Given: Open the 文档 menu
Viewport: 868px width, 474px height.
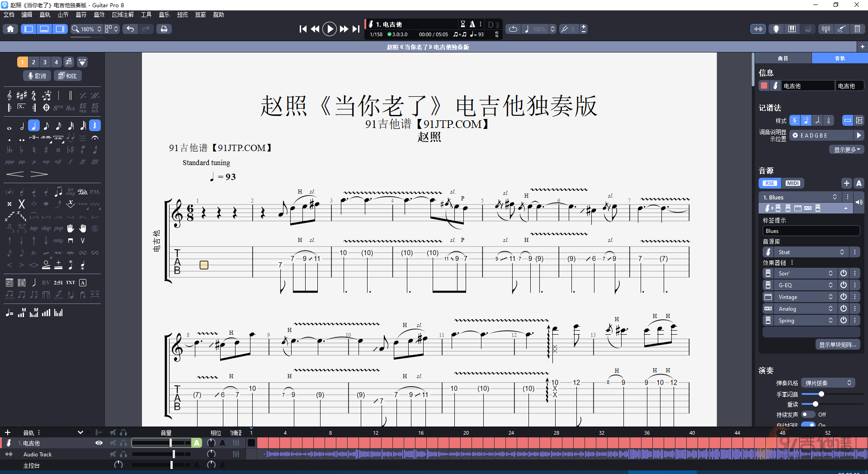Looking at the screenshot, I should coord(9,14).
